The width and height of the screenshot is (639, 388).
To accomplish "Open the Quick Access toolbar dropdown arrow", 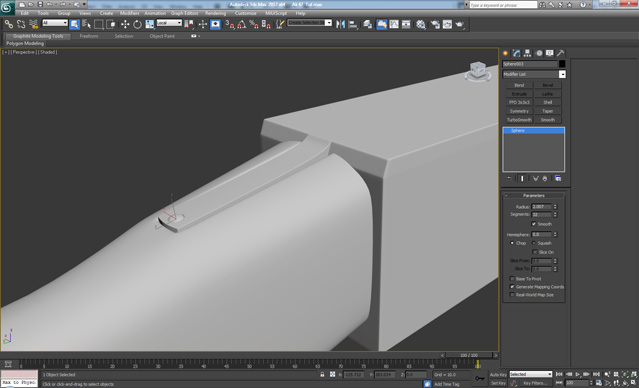I will [x=84, y=4].
